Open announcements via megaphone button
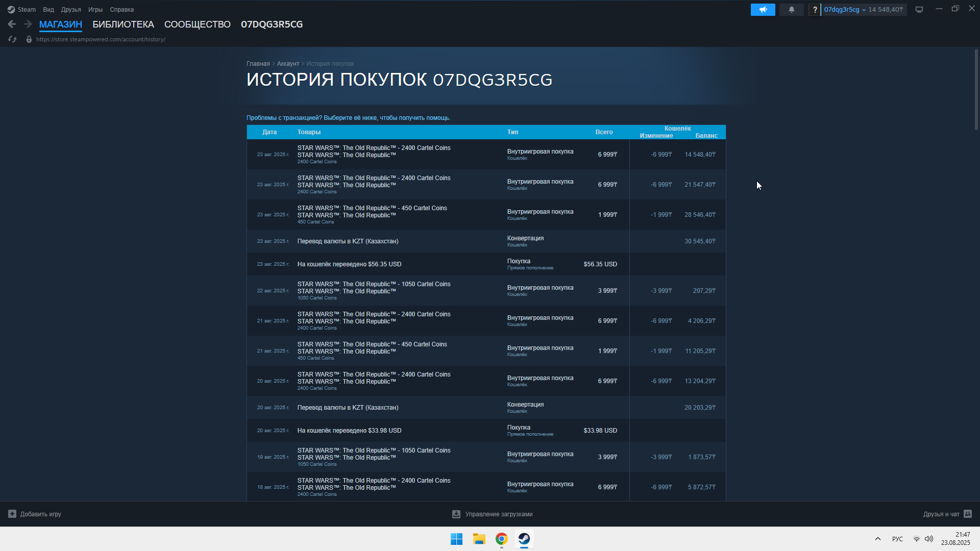Viewport: 980px width, 551px height. click(x=763, y=10)
